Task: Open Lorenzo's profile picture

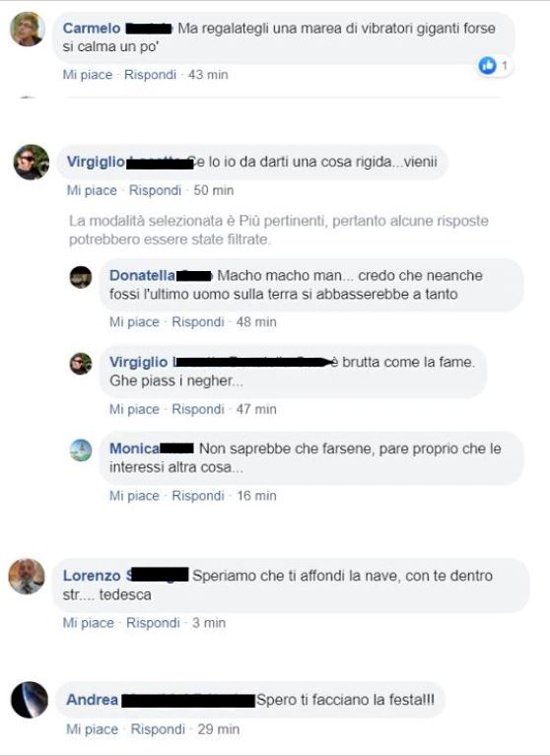Action: [x=27, y=577]
